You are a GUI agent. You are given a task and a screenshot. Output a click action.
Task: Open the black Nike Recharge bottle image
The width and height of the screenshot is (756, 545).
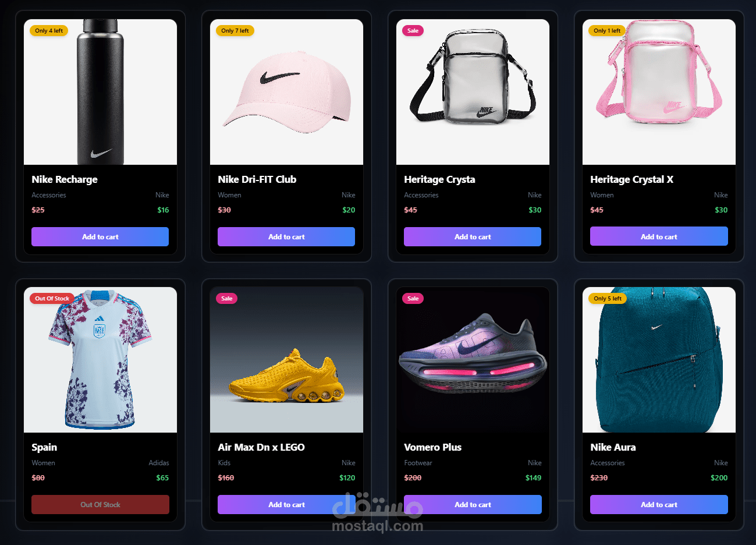point(100,92)
